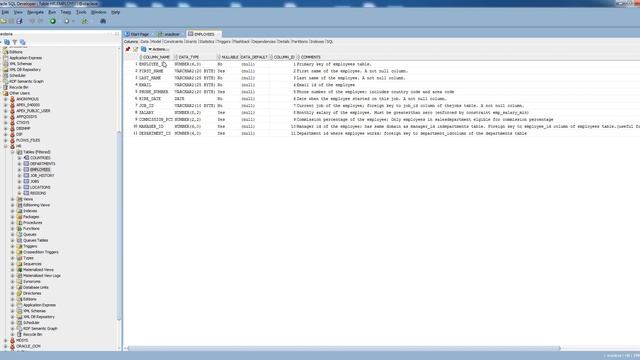Click the Other Users folder icon

pyautogui.click(x=6, y=93)
